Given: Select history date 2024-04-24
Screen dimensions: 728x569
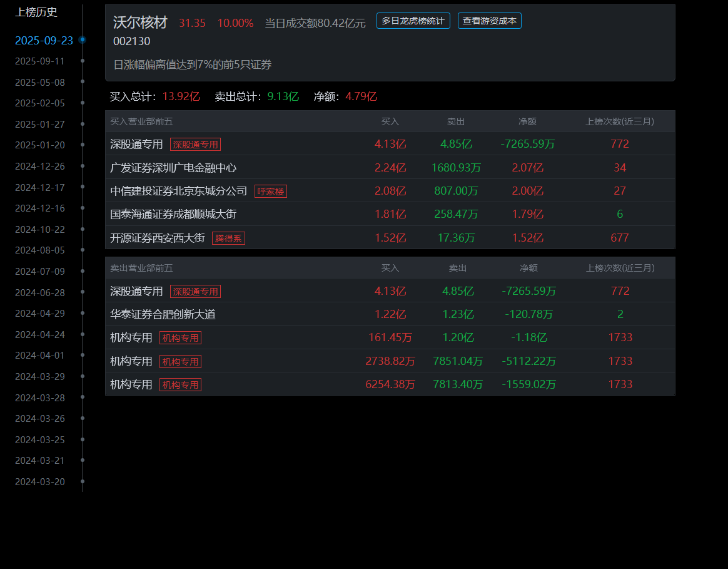Looking at the screenshot, I should tap(40, 334).
